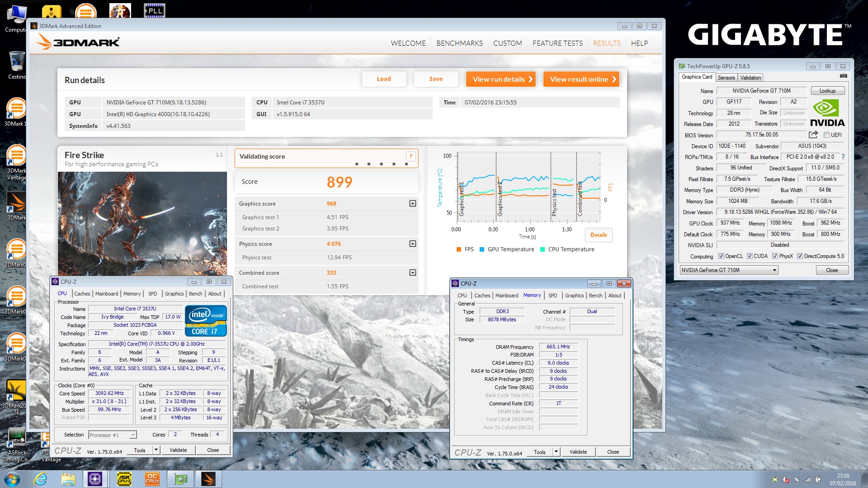Open FEATURE TESTS in 3DMark
The height and width of the screenshot is (488, 868).
(x=557, y=43)
